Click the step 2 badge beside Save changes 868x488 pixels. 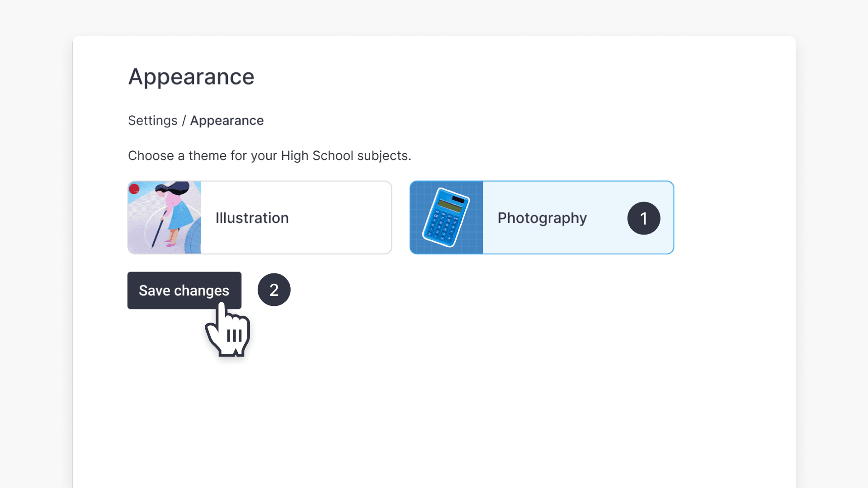pos(274,290)
